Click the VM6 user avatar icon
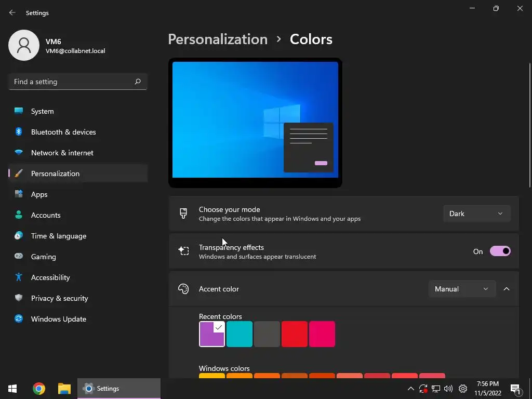This screenshot has height=399, width=532. coord(24,45)
